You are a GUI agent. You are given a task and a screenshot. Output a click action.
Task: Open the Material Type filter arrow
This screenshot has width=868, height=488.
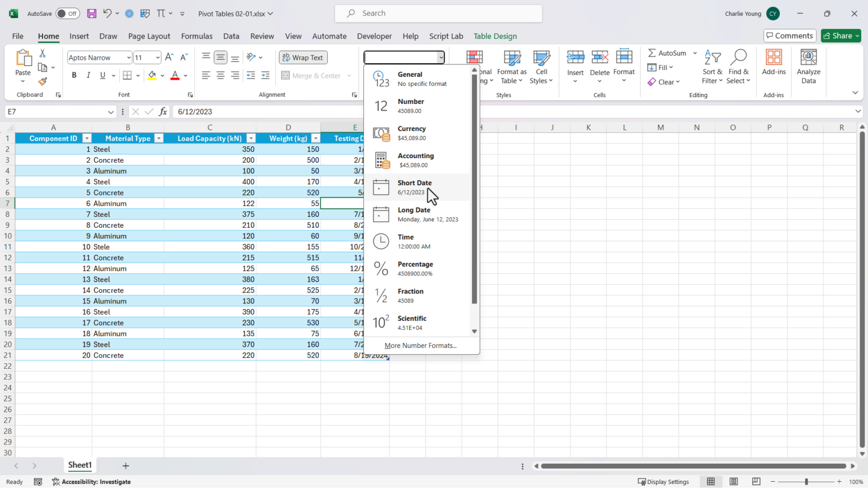(158, 138)
